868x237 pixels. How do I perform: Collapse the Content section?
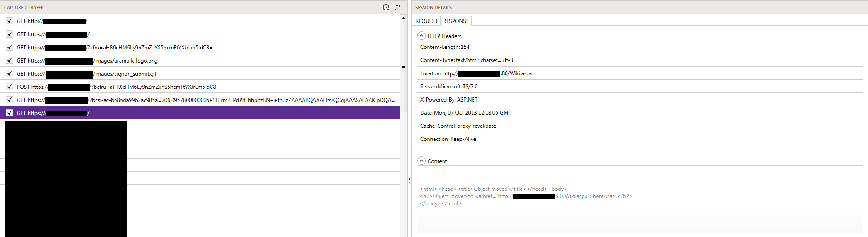pyautogui.click(x=422, y=161)
